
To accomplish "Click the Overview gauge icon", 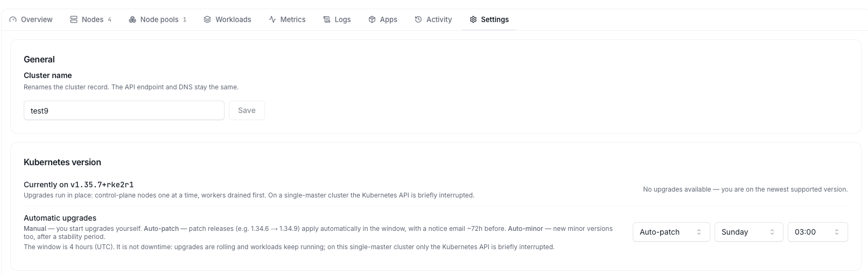I will click(13, 19).
